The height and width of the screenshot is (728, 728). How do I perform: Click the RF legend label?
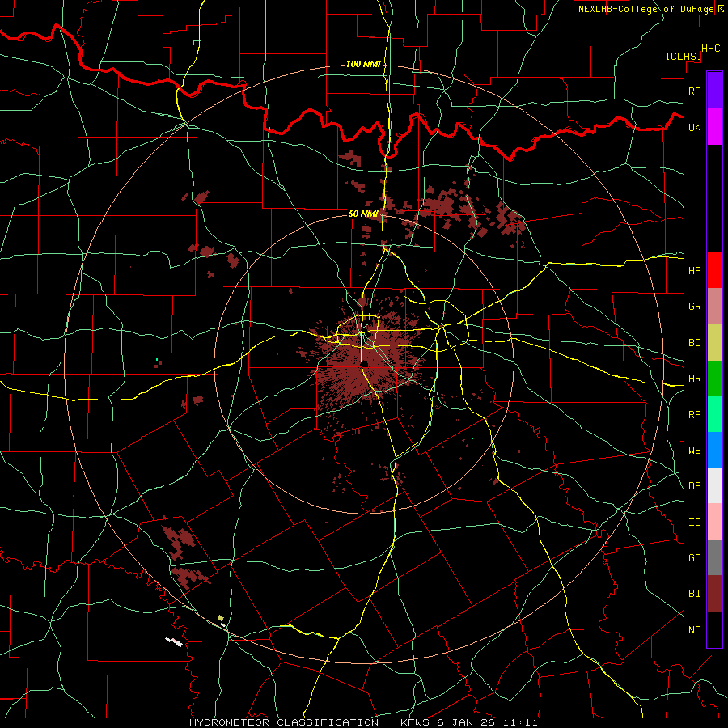click(694, 91)
